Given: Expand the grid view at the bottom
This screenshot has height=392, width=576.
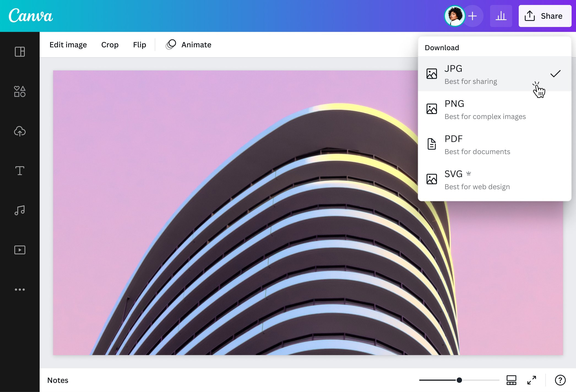Looking at the screenshot, I should click(512, 380).
